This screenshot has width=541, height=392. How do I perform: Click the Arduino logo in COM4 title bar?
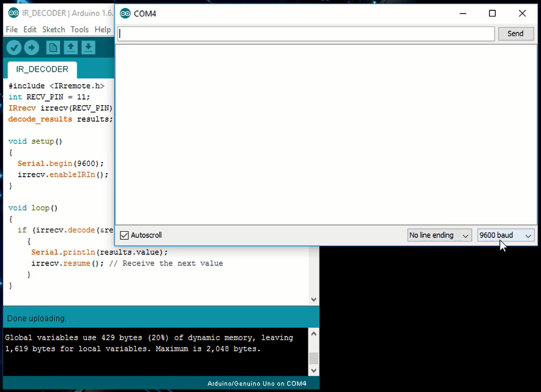[125, 13]
